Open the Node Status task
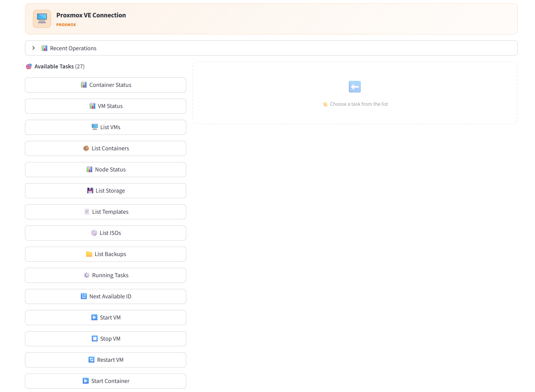The width and height of the screenshot is (535, 392). point(105,170)
